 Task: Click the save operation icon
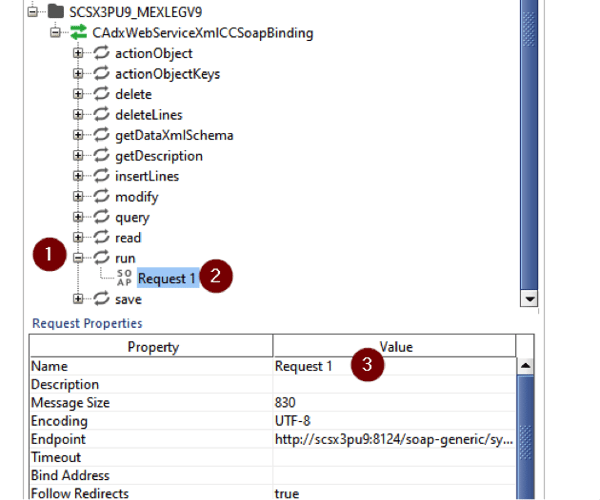(101, 299)
